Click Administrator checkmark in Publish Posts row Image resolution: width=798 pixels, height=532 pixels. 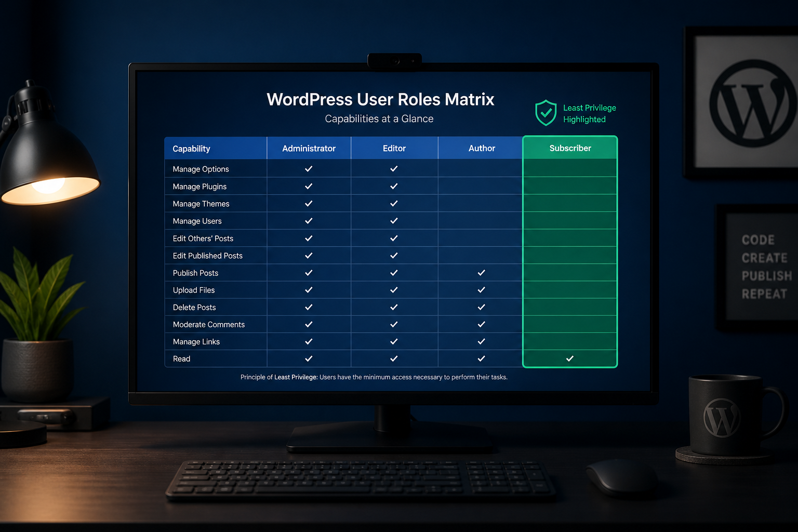[309, 273]
